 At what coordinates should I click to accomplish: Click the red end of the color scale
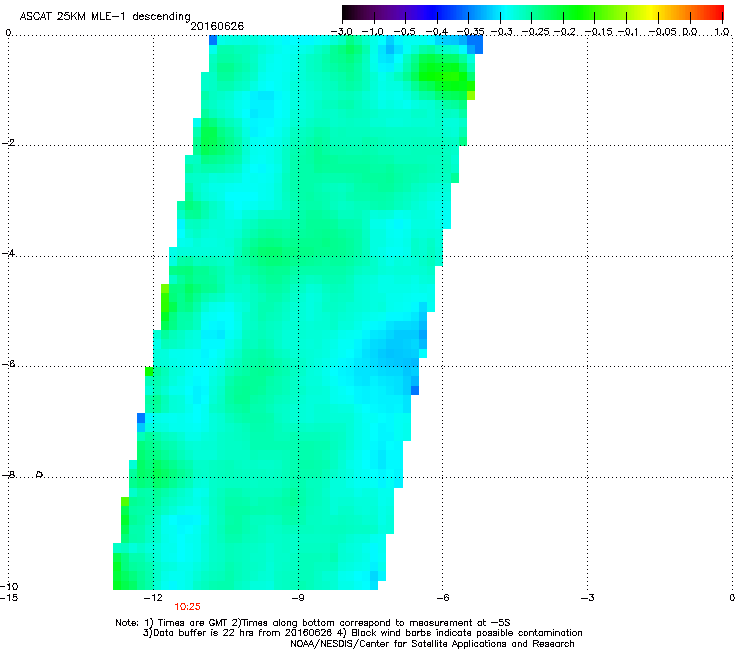715,12
